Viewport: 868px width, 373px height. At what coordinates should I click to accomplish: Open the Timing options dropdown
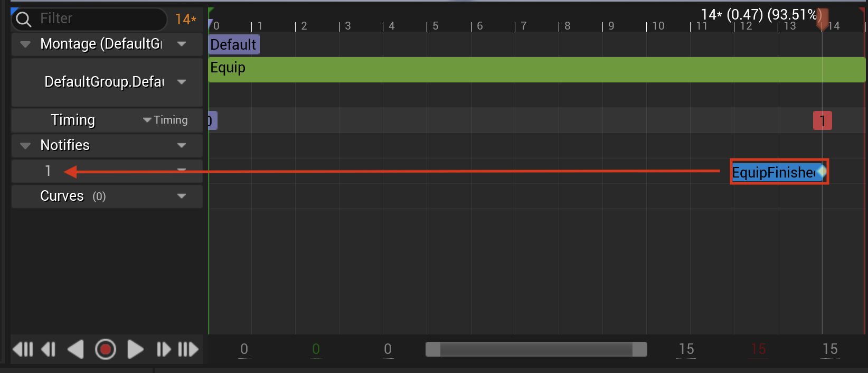pyautogui.click(x=165, y=120)
